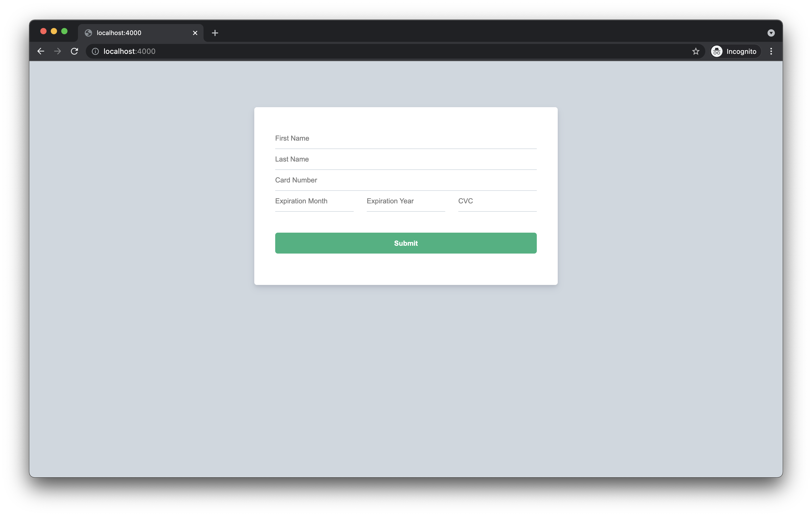Click into the CVC field
This screenshot has height=516, width=812.
click(497, 201)
